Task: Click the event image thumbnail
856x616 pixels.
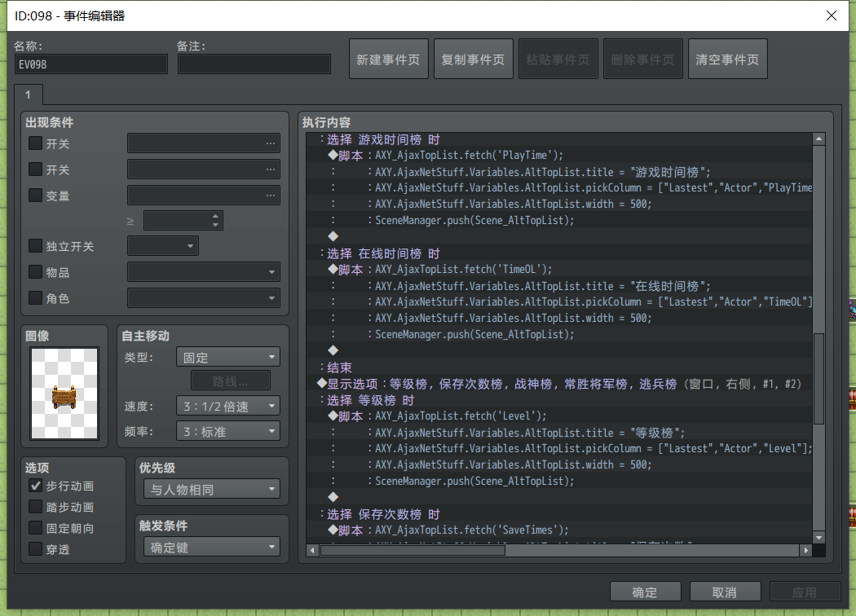Action: 64,393
